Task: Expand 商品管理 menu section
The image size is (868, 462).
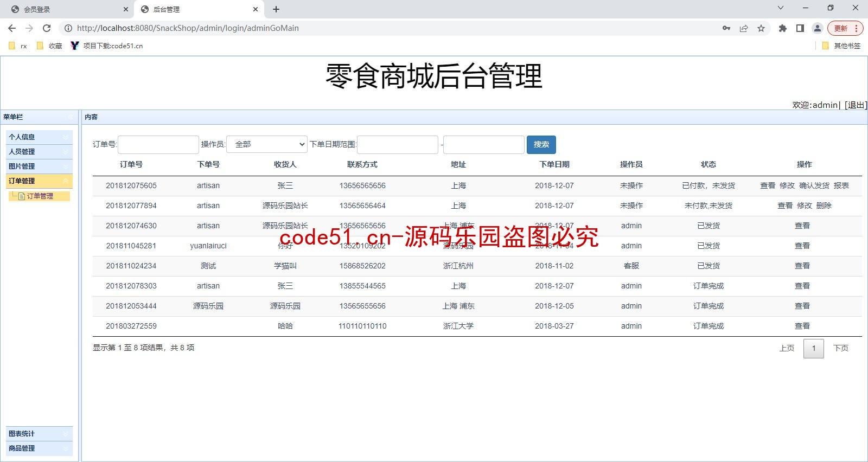Action: [x=39, y=448]
